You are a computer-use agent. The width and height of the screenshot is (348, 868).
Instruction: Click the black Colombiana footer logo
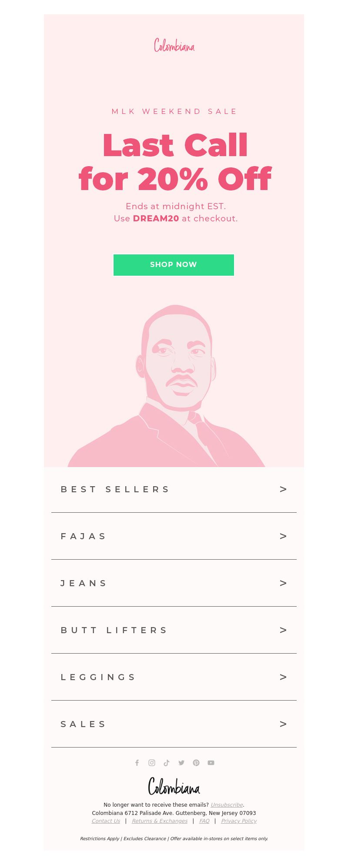pyautogui.click(x=174, y=786)
